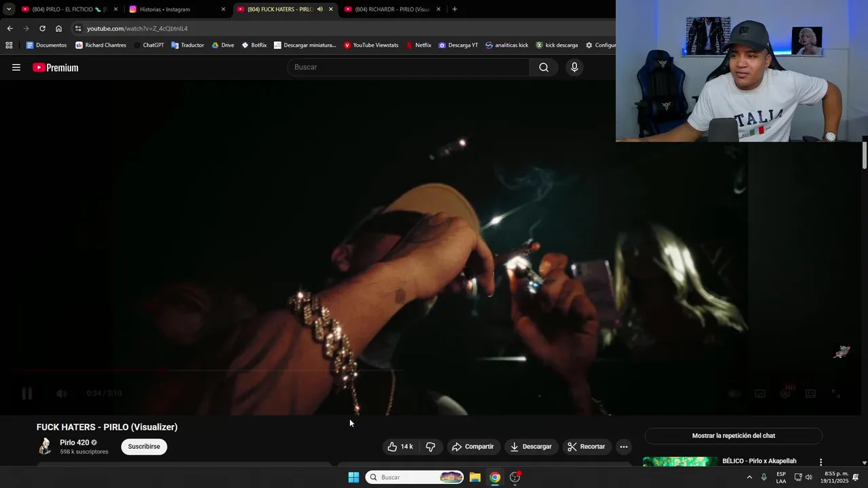Open the Pirlo 420 channel name link
The width and height of the screenshot is (868, 488).
point(75,443)
